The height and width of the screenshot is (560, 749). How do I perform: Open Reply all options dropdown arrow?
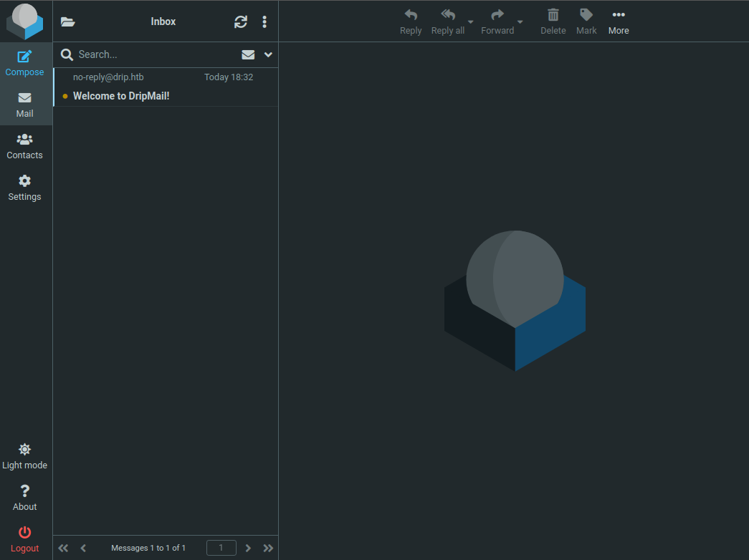pyautogui.click(x=471, y=22)
